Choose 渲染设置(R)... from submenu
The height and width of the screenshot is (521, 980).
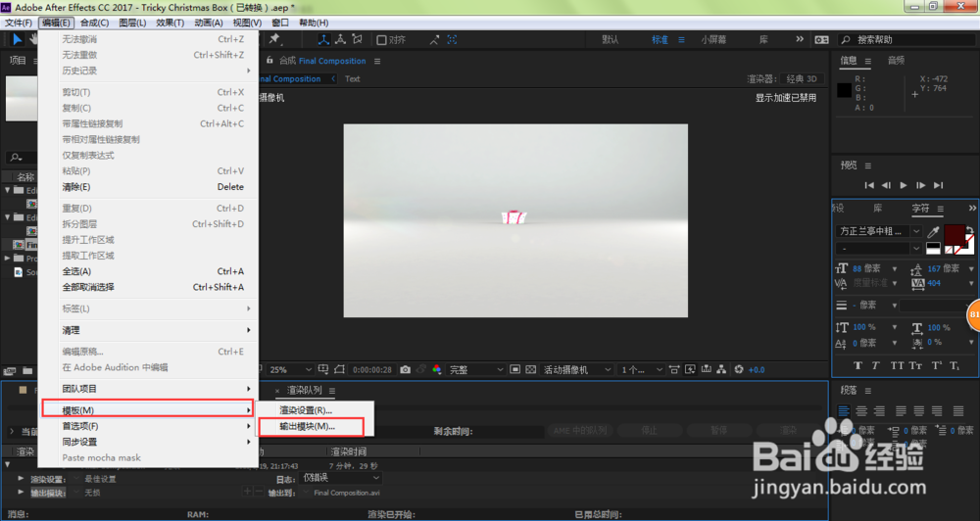306,410
